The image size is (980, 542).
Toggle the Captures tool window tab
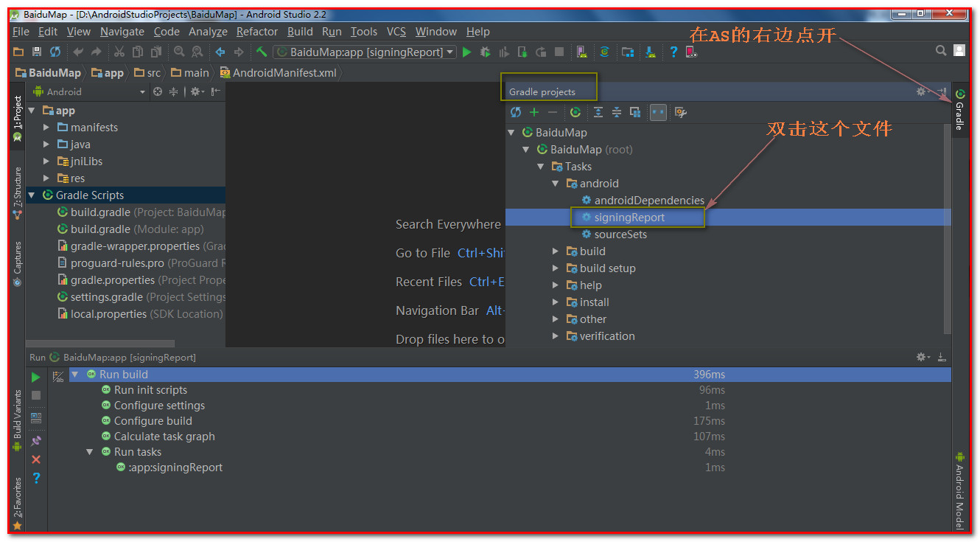coord(18,264)
